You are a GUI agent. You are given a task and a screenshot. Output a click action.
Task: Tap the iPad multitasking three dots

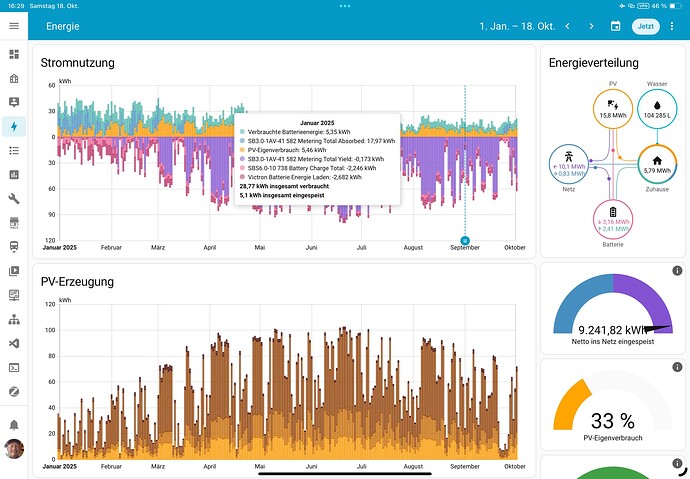[x=345, y=6]
